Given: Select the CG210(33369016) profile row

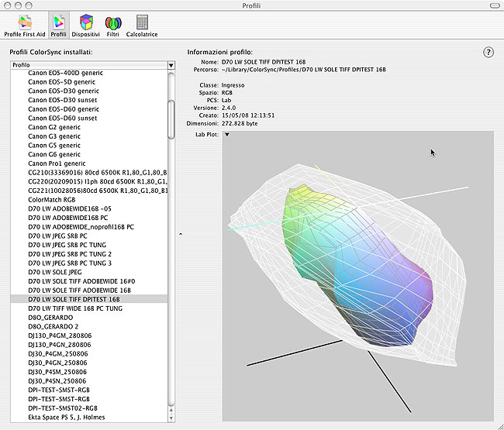Looking at the screenshot, I should [x=89, y=173].
